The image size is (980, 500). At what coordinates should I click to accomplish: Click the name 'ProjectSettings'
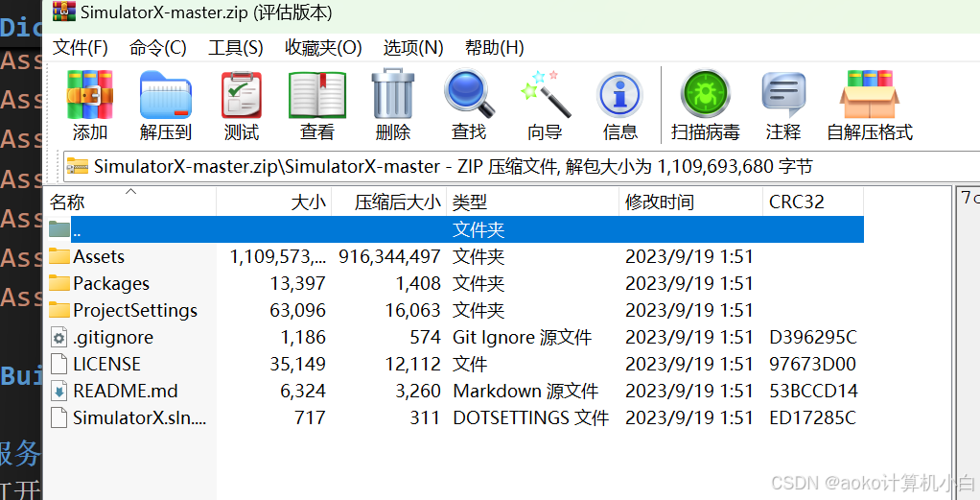[135, 310]
